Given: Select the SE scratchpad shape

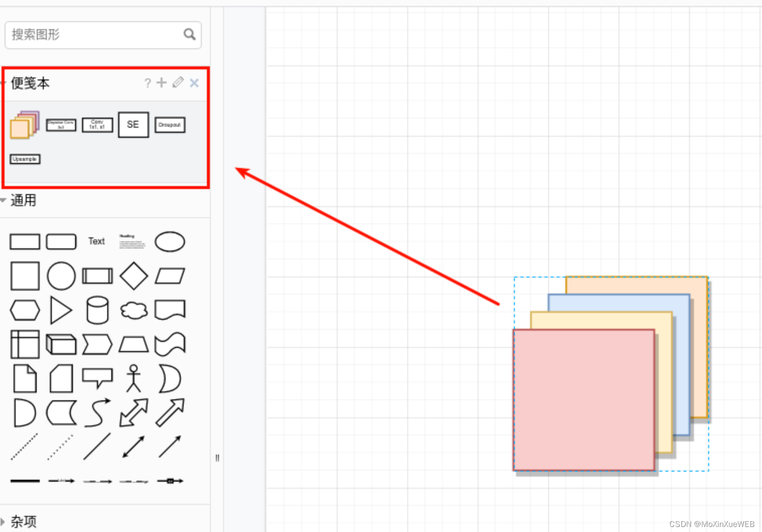Looking at the screenshot, I should [133, 125].
